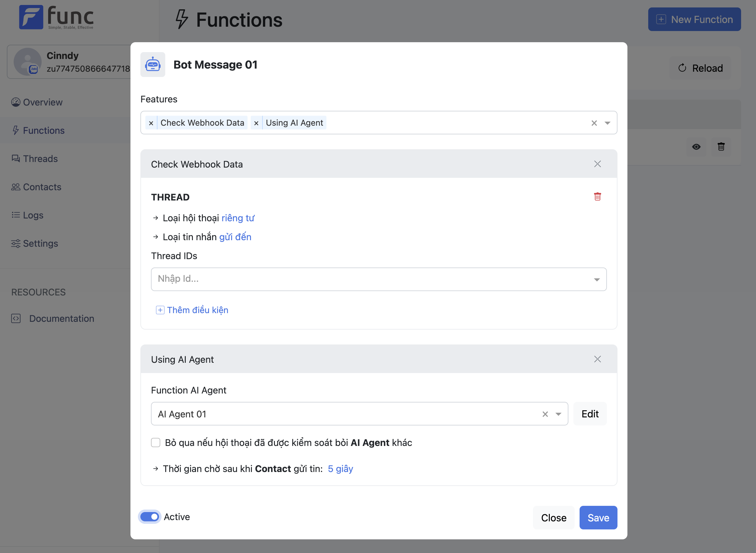Image resolution: width=756 pixels, height=553 pixels.
Task: Click the 5 giây wait time link
Action: [340, 469]
